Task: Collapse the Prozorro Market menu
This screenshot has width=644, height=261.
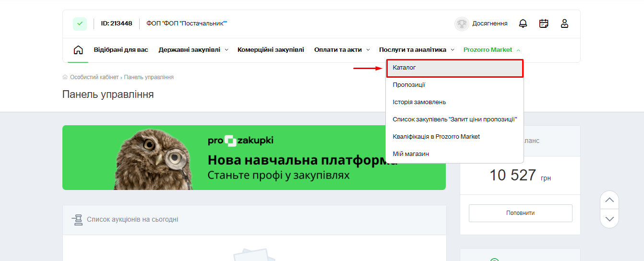Action: (491, 50)
